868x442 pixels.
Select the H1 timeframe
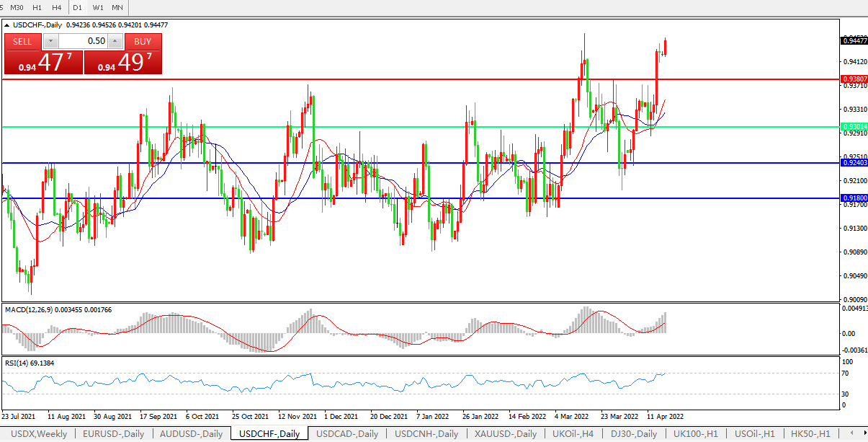point(37,7)
